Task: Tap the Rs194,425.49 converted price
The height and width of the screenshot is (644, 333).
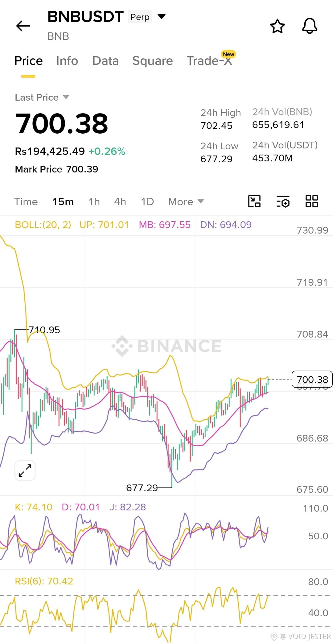Action: 50,151
